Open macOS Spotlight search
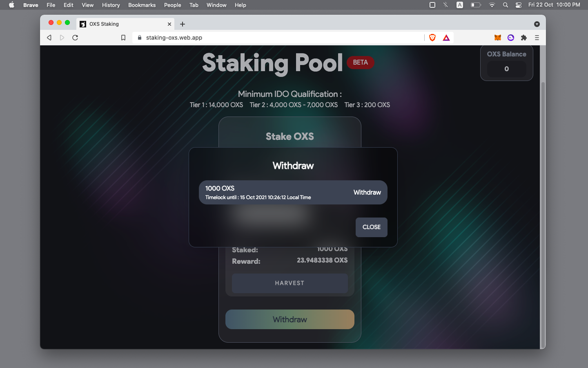 [x=506, y=5]
